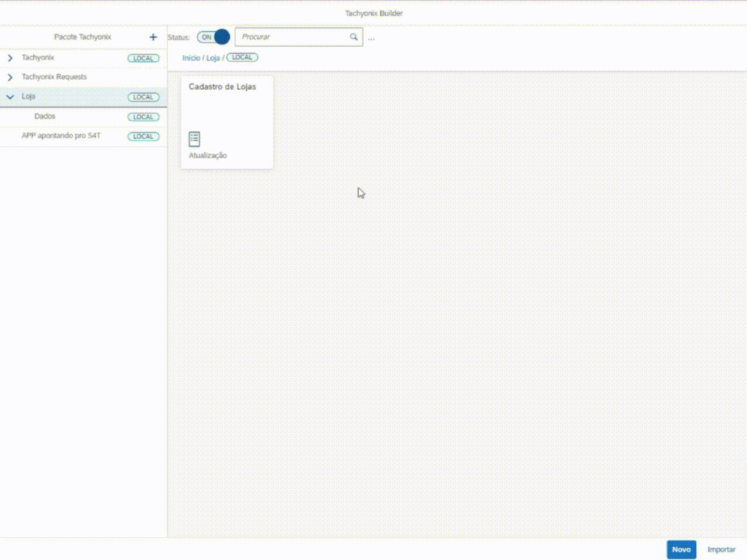Expand the Tachyonix package node
Screen dimensions: 747x560
(10, 58)
